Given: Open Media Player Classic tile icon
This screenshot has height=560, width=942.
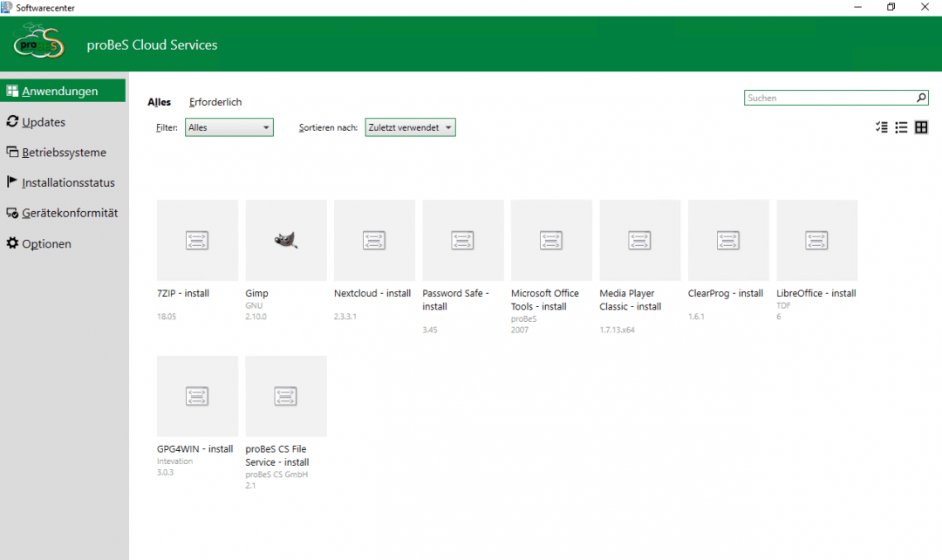Looking at the screenshot, I should tap(640, 241).
